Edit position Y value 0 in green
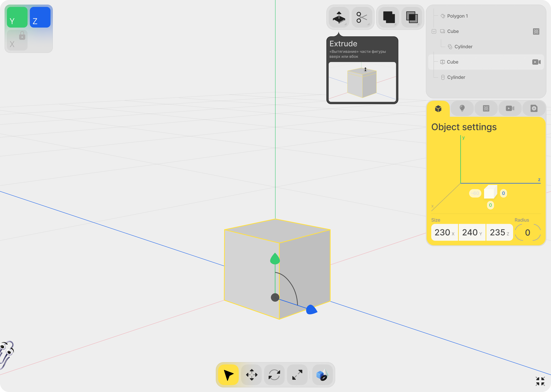 (490, 205)
